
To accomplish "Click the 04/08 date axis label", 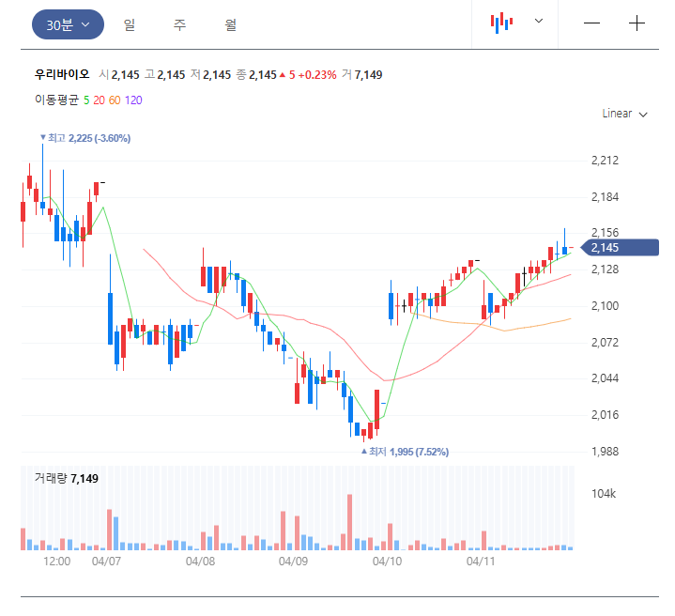I will pyautogui.click(x=200, y=562).
